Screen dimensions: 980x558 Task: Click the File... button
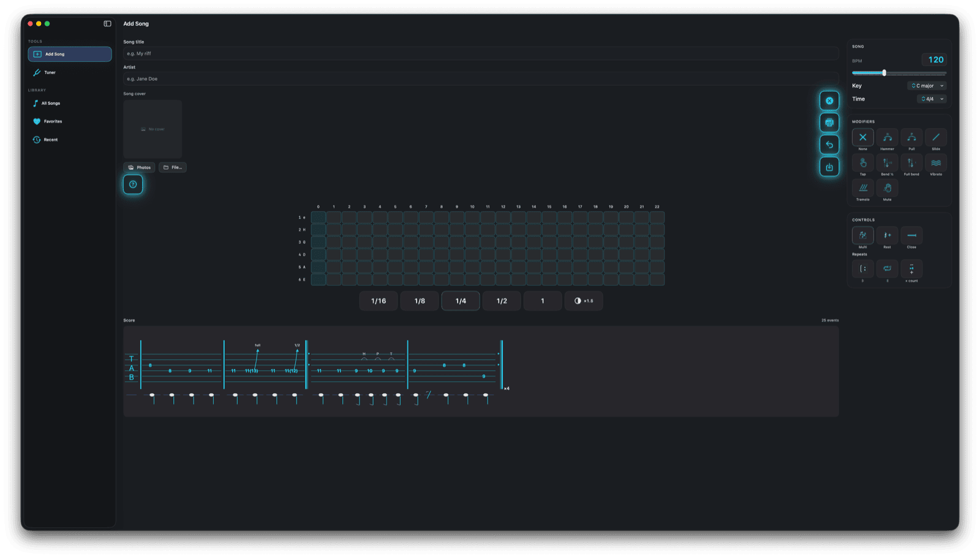[x=173, y=167]
